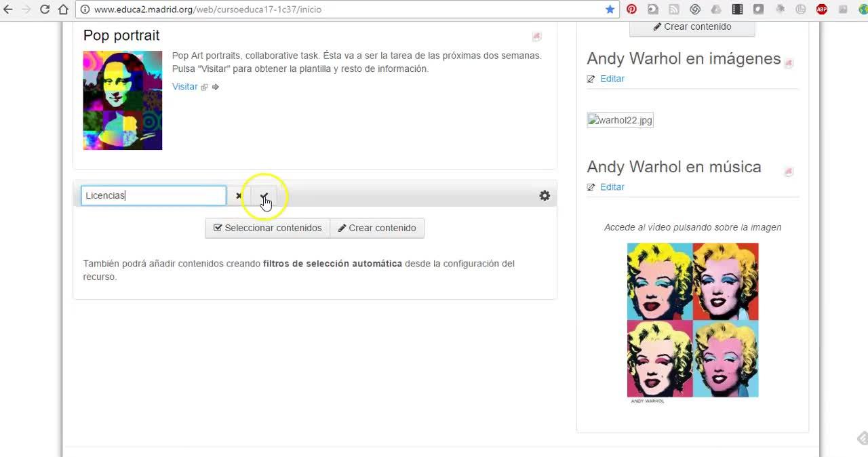The height and width of the screenshot is (457, 868).
Task: Click edit pencil icon under Andy Warhol en imágenes
Action: (591, 79)
